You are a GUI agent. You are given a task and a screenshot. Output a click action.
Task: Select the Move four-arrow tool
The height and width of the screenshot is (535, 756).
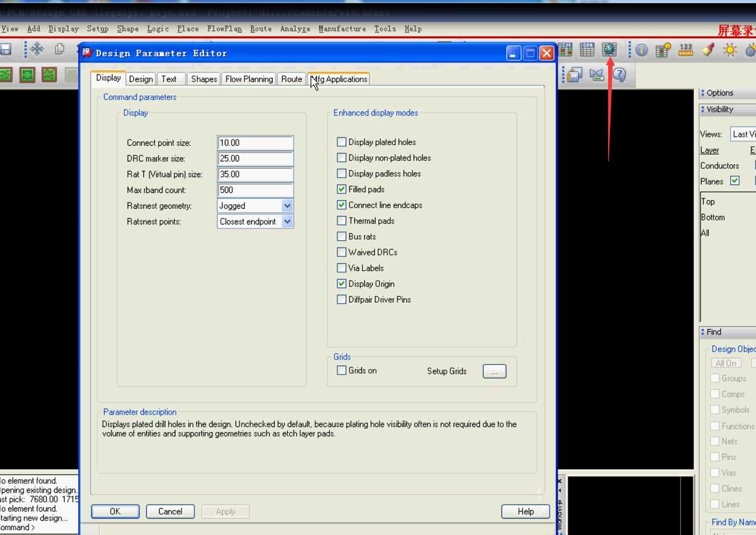click(37, 50)
